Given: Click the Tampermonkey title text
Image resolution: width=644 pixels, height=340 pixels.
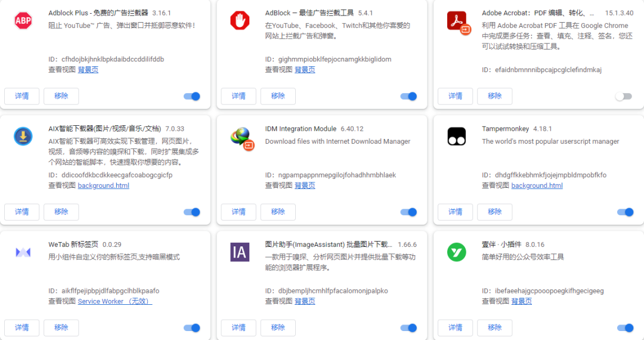Looking at the screenshot, I should pyautogui.click(x=505, y=129).
